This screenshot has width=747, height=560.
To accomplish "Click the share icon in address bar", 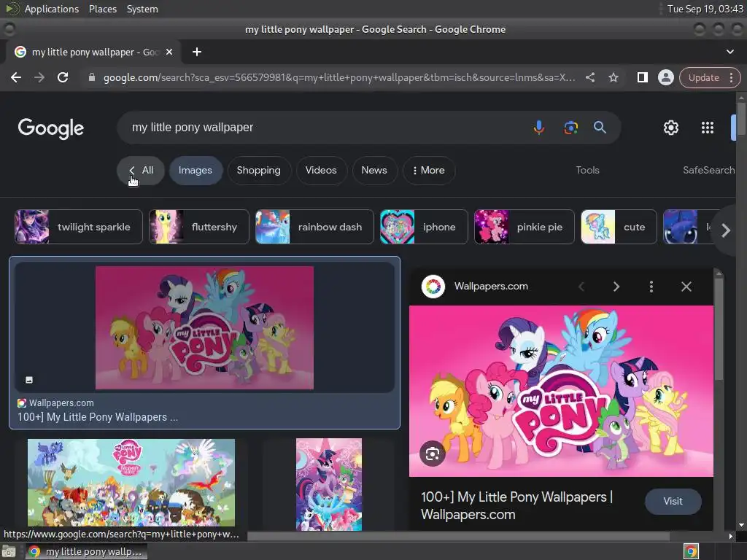I will click(589, 77).
